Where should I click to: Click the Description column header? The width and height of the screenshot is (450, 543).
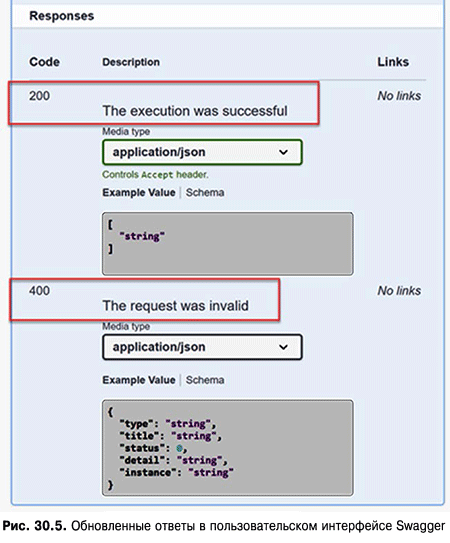[x=131, y=62]
